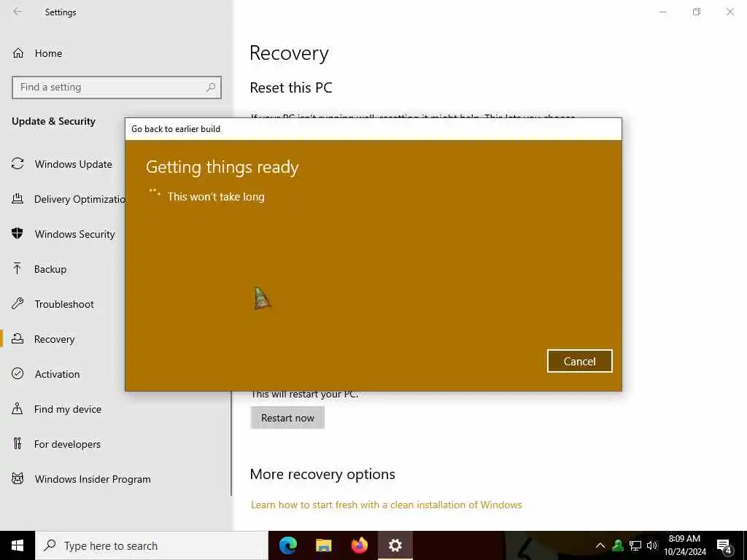Click the Reset this PC heading
Viewport: 747px width, 560px height.
[x=290, y=87]
